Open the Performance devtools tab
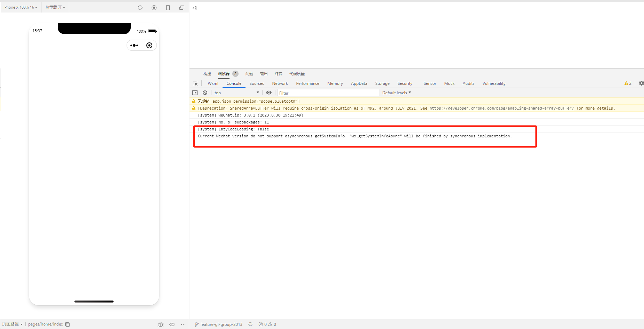The height and width of the screenshot is (329, 644). click(308, 83)
